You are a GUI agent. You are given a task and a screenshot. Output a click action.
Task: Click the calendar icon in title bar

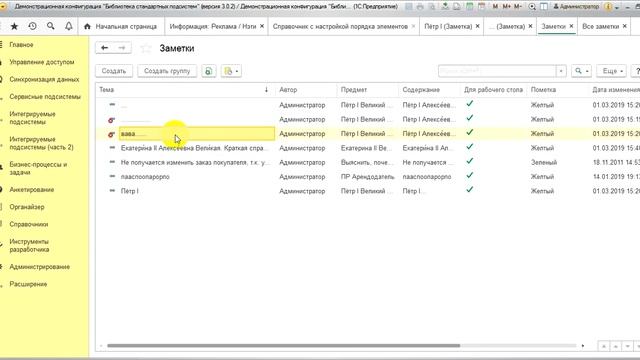482,7
